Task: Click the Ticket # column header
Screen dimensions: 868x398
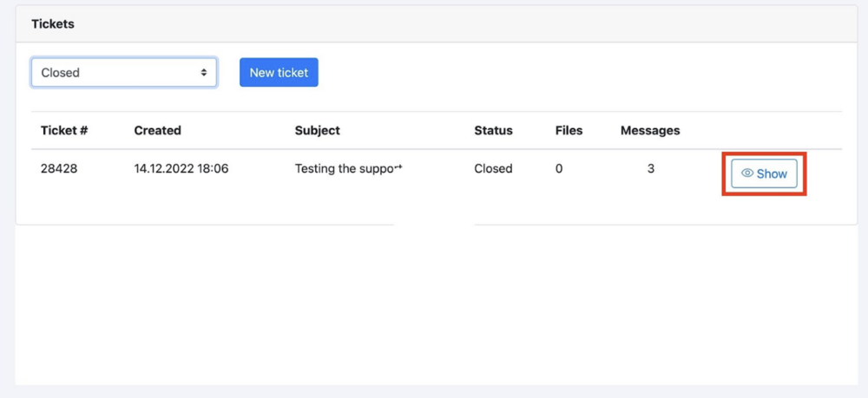Action: (x=64, y=130)
